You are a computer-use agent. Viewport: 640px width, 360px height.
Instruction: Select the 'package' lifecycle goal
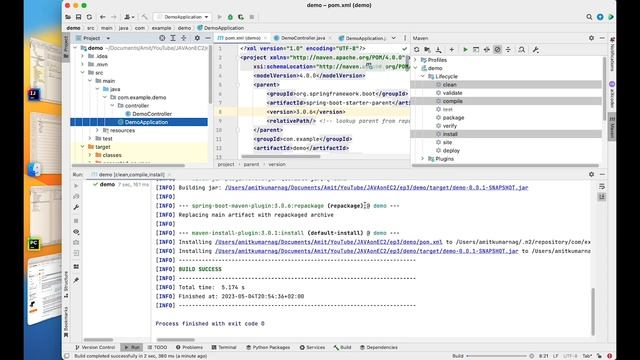coord(453,118)
